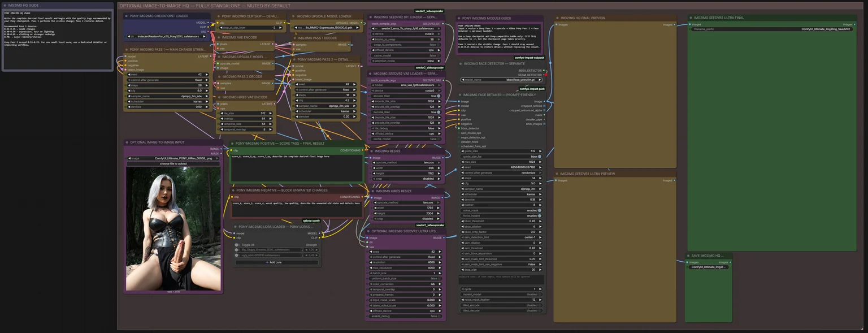The height and width of the screenshot is (333, 868).
Task: Adjust the denoise 0.20 widget in PASS 2
Action: tap(326, 116)
